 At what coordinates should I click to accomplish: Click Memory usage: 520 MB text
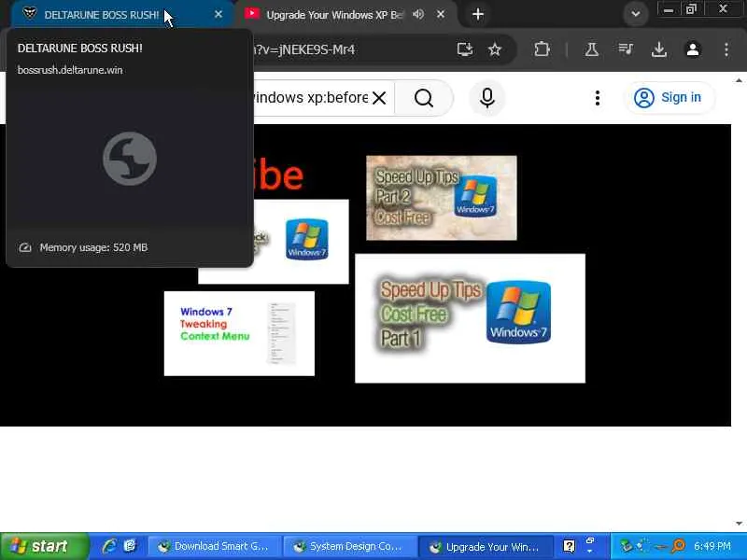coord(94,247)
